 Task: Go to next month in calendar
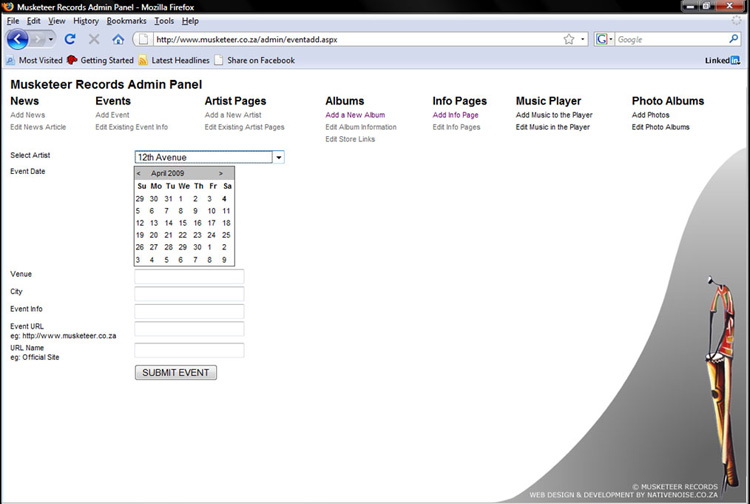coord(221,174)
